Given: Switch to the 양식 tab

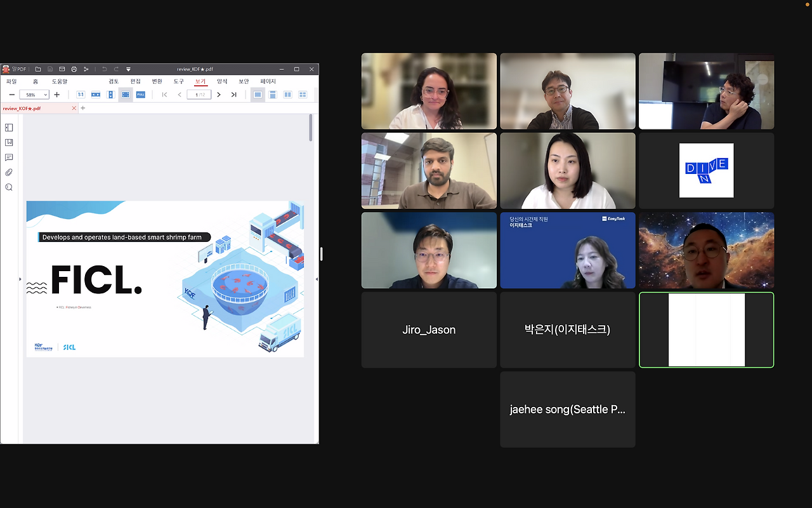Looking at the screenshot, I should pyautogui.click(x=222, y=81).
